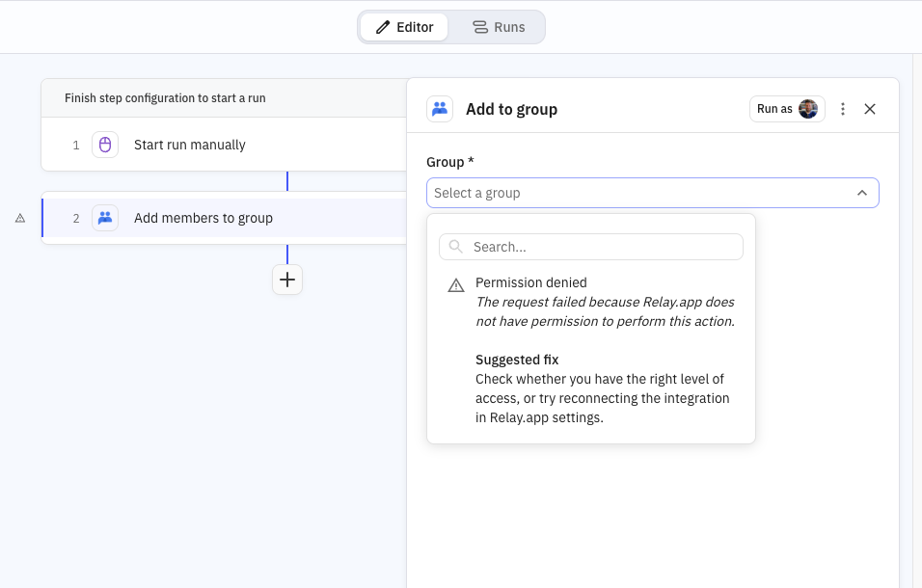Collapse the Select a group dropdown chevron
Viewport: 922px width, 588px height.
(862, 193)
